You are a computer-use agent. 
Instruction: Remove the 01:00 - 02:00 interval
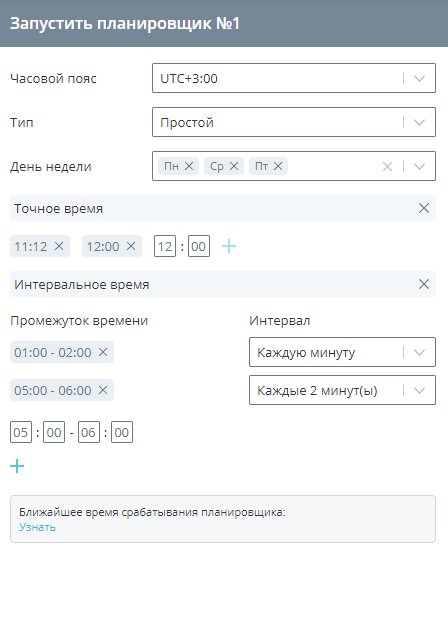click(103, 352)
